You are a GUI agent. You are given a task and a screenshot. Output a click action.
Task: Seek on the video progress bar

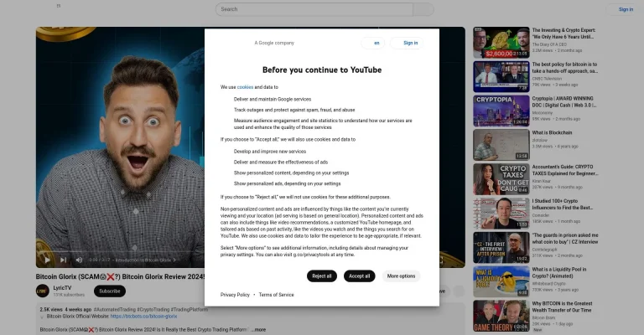point(123,252)
